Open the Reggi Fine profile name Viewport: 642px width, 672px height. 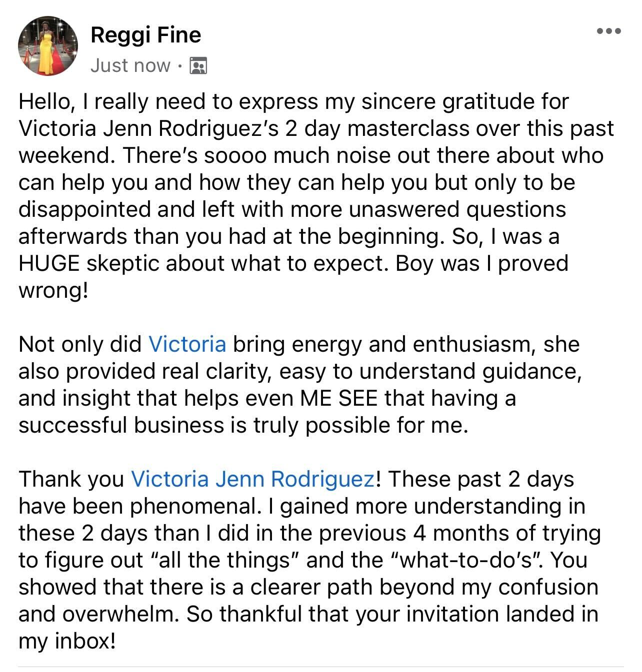[x=145, y=34]
